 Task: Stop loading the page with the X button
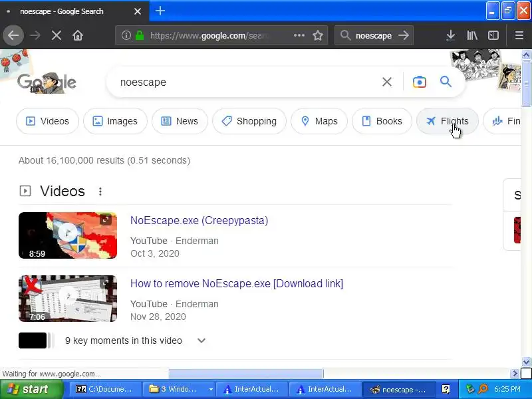point(57,35)
